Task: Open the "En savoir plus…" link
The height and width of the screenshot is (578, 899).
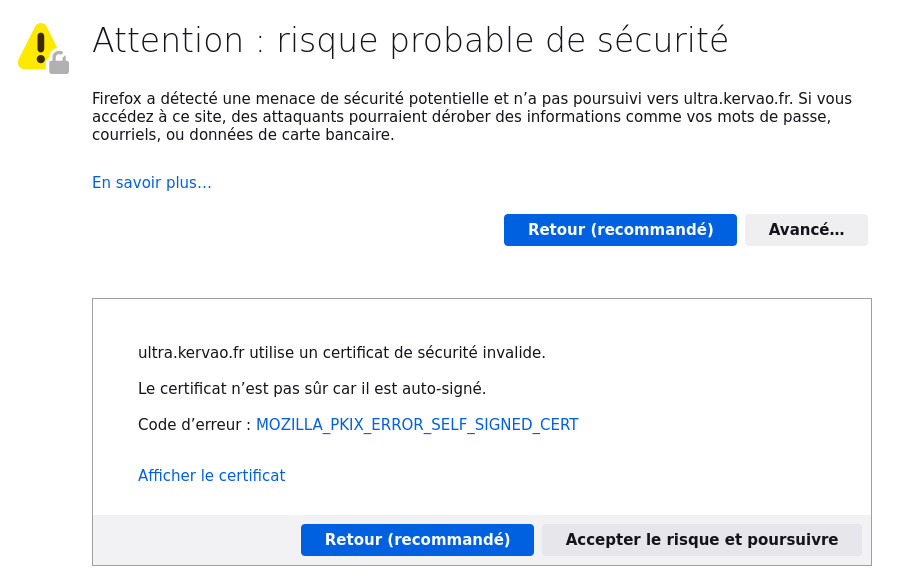Action: [152, 183]
